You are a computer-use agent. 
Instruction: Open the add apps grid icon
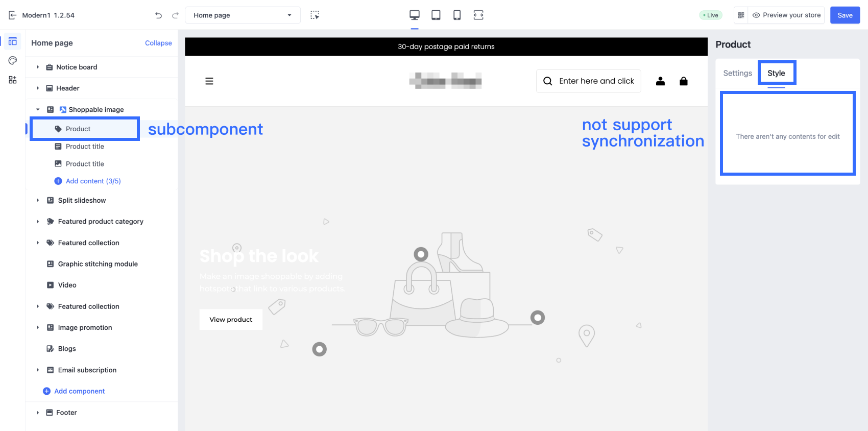coord(13,80)
